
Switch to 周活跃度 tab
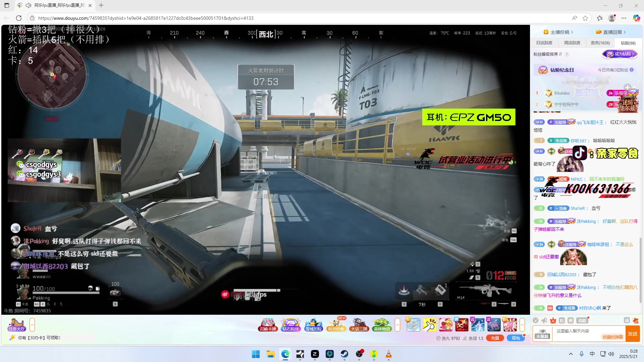coord(572,43)
